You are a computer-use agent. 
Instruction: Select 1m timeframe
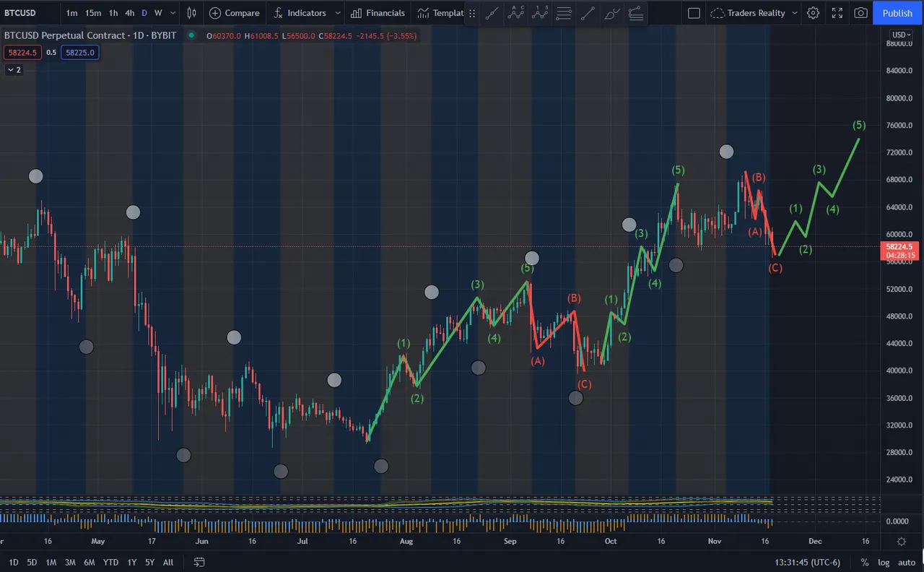tap(71, 13)
